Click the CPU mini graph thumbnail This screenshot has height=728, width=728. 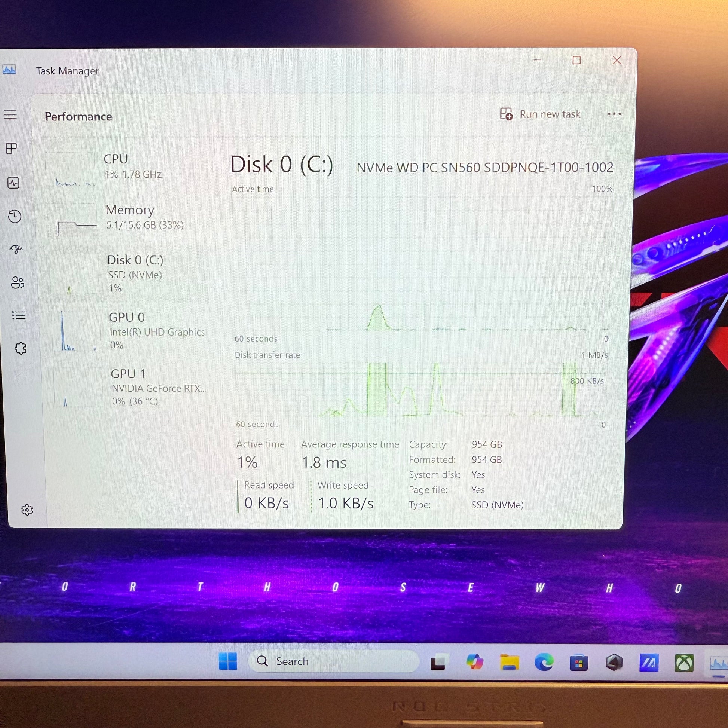coord(70,169)
